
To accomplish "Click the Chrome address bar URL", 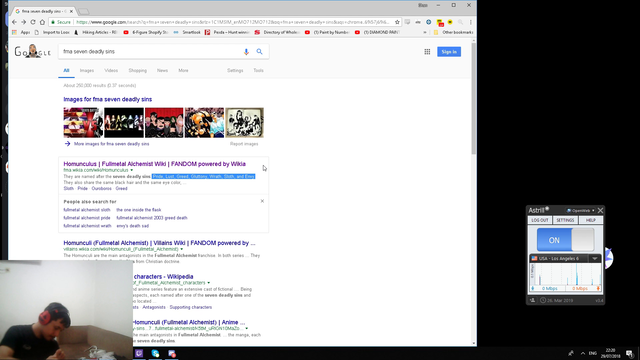I will (x=233, y=22).
